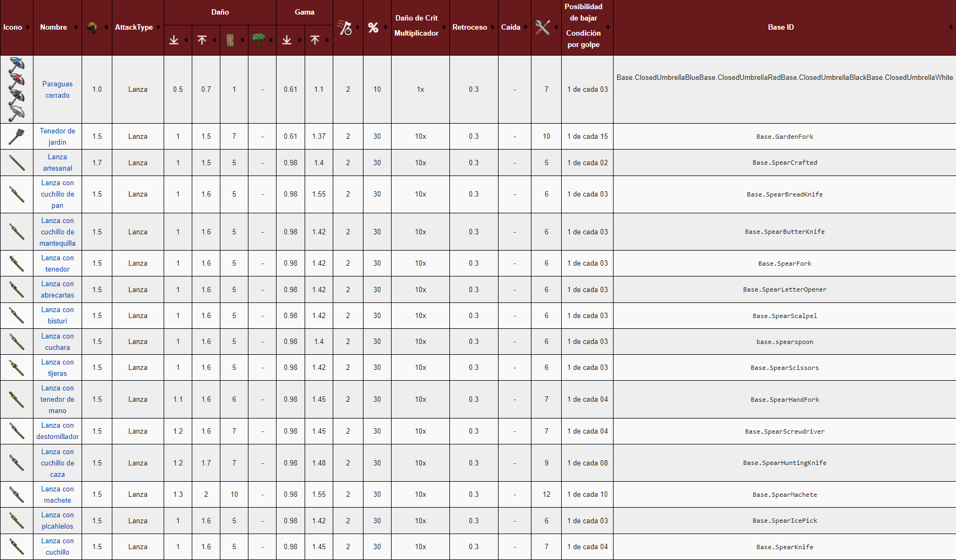Viewport: 956px width, 560px height.
Task: Sort by the wrench condition icon column
Action: tap(543, 28)
